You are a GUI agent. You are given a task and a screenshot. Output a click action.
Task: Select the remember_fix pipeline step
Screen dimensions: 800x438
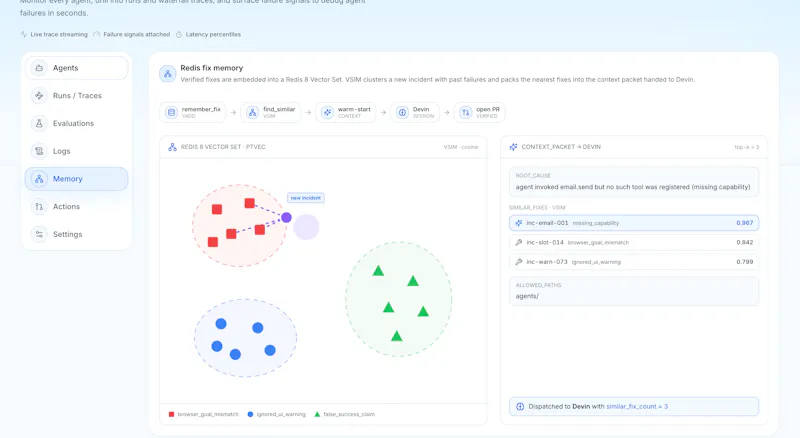(x=193, y=112)
